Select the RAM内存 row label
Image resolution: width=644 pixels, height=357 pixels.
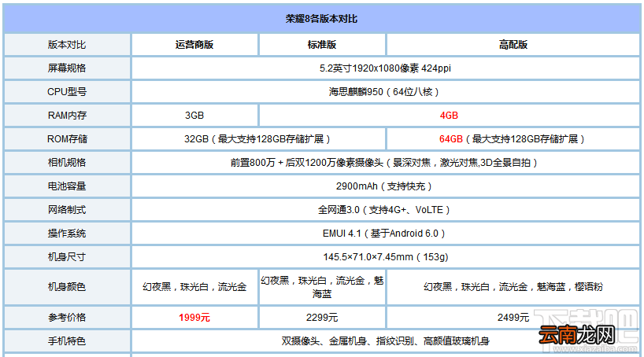(67, 116)
